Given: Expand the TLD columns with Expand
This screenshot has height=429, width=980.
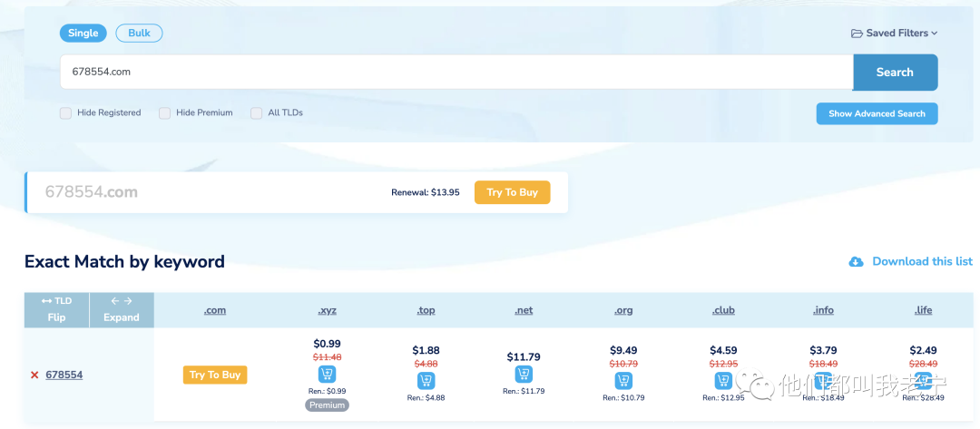Looking at the screenshot, I should tap(122, 309).
